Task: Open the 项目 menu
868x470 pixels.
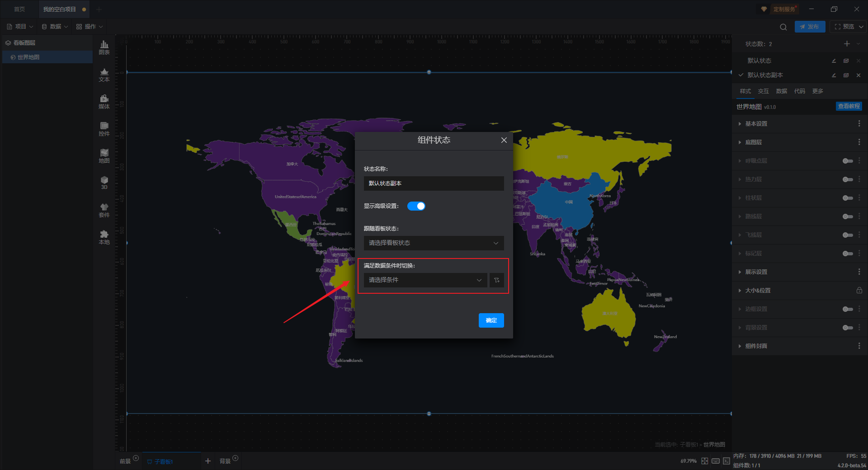Action: click(20, 27)
